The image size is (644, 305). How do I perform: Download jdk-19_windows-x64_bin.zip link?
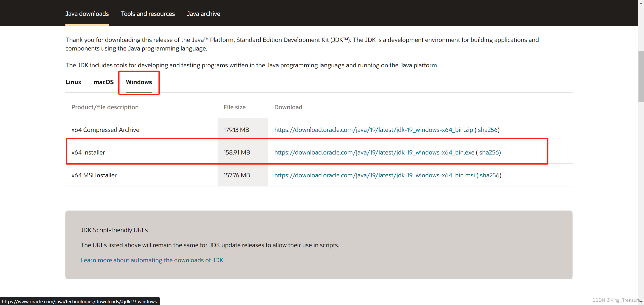click(x=374, y=130)
